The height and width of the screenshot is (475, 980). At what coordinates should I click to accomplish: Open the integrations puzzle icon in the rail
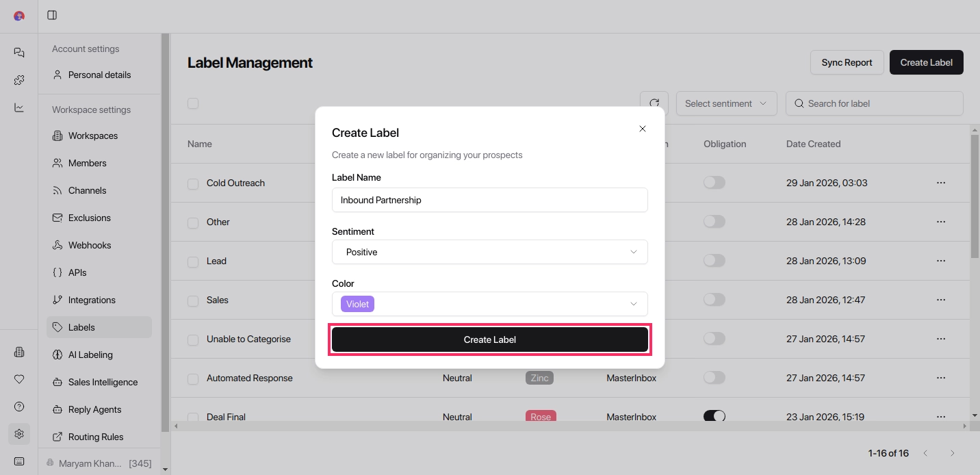(18, 79)
